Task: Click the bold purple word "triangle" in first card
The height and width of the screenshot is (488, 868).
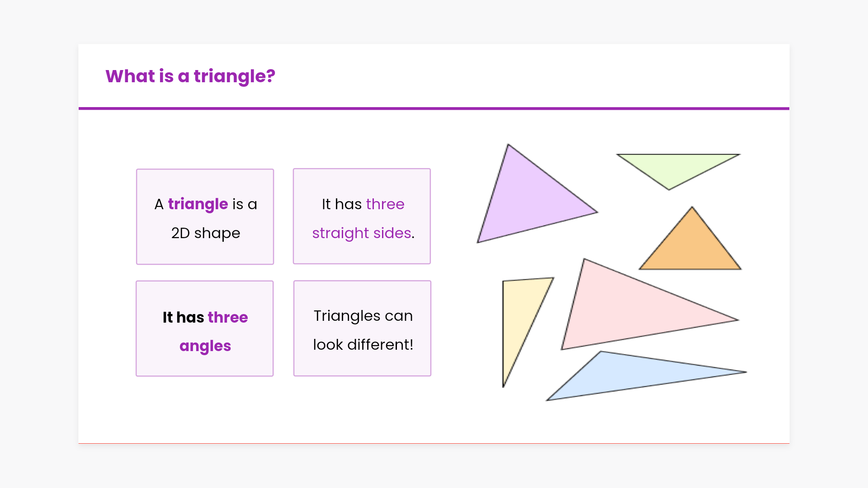Action: (x=198, y=204)
